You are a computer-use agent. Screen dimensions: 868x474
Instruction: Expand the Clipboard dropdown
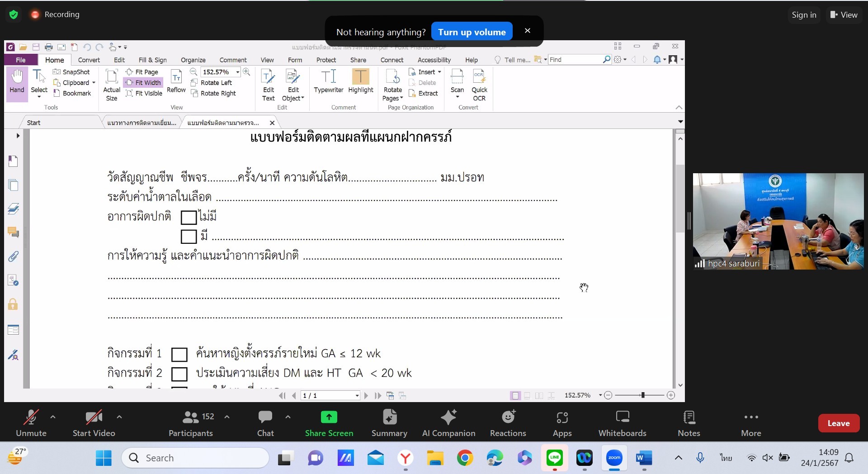tap(94, 83)
